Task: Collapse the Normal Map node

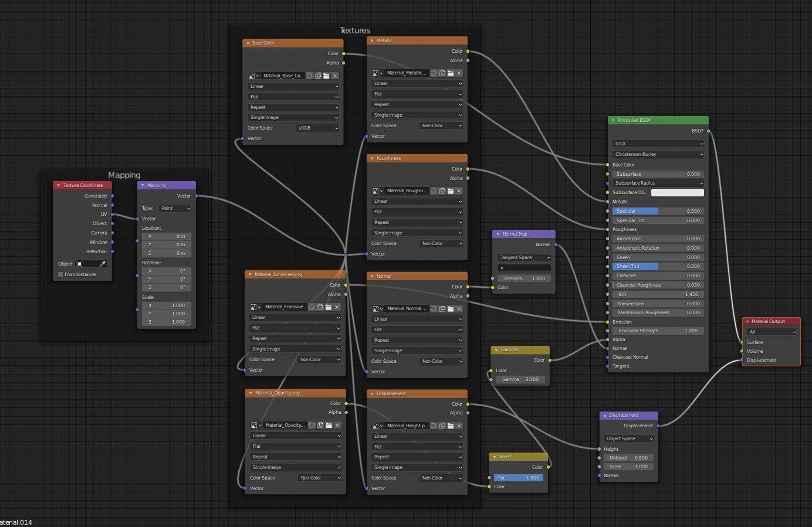Action: pos(498,234)
